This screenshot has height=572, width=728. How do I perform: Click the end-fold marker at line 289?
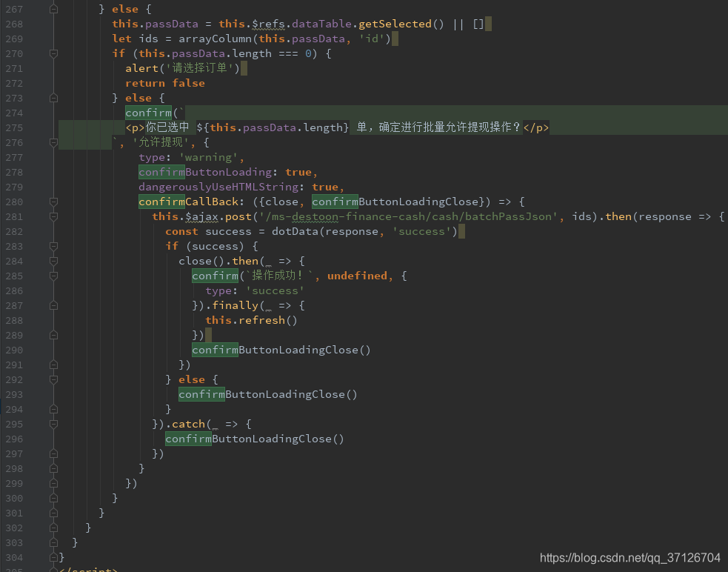pos(54,335)
